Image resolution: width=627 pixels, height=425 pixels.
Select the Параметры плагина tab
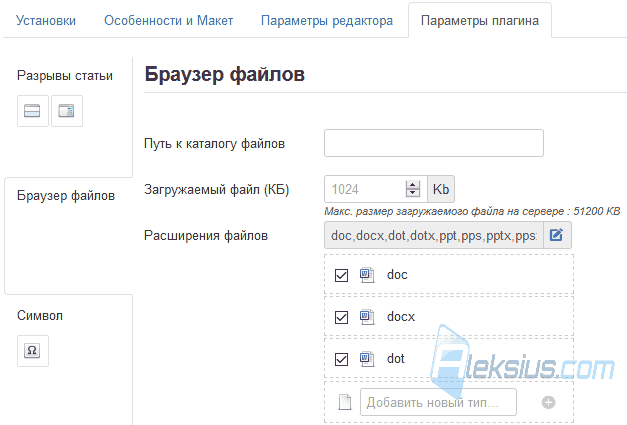click(479, 20)
